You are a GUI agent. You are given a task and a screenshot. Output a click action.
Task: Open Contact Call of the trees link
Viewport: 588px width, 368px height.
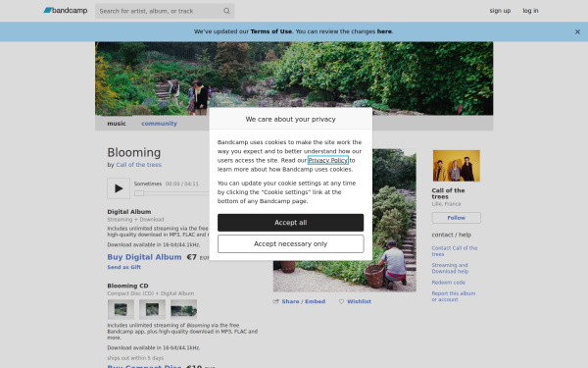(x=455, y=251)
